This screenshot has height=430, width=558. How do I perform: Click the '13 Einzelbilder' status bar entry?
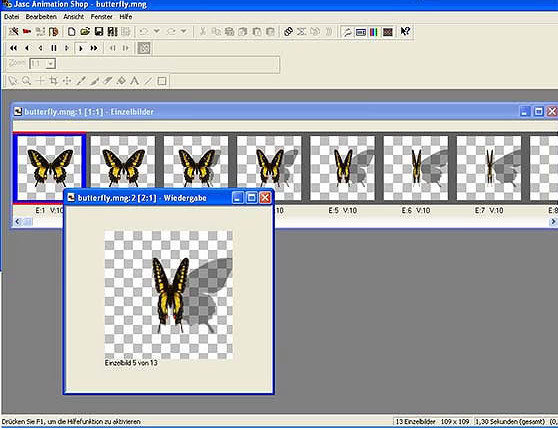(x=415, y=422)
